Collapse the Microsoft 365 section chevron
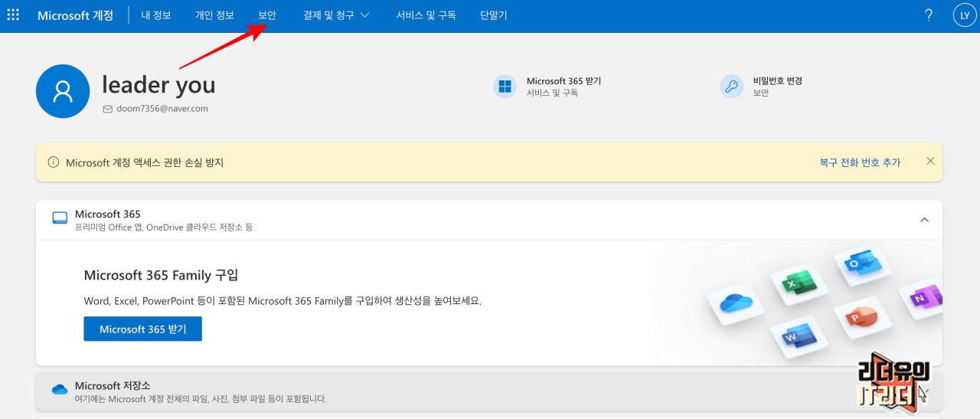The height and width of the screenshot is (419, 980). point(924,220)
